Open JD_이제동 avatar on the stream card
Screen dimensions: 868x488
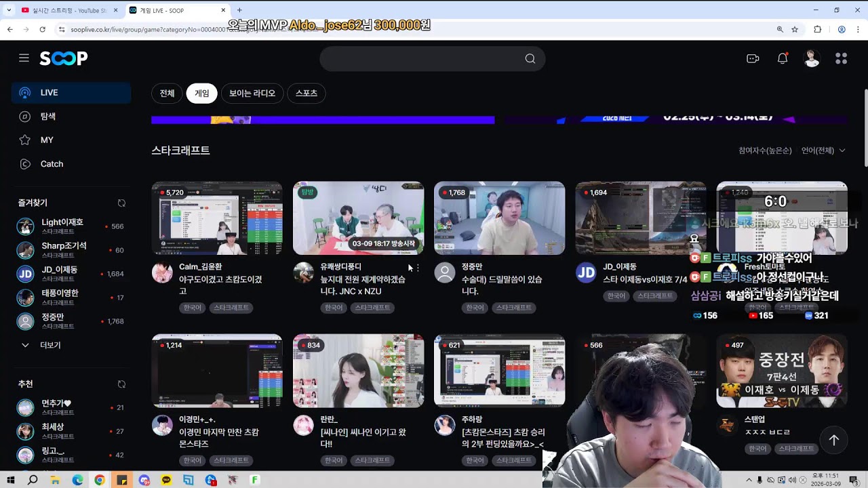586,272
